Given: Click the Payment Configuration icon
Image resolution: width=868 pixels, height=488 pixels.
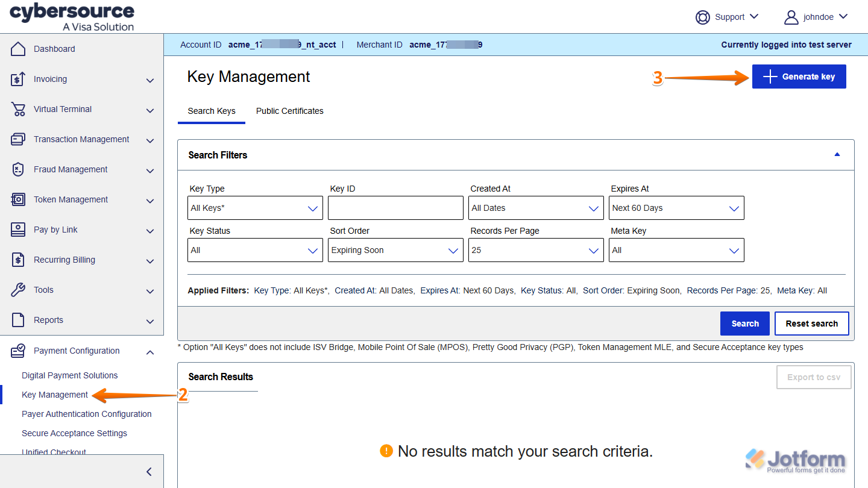Looking at the screenshot, I should click(x=18, y=351).
